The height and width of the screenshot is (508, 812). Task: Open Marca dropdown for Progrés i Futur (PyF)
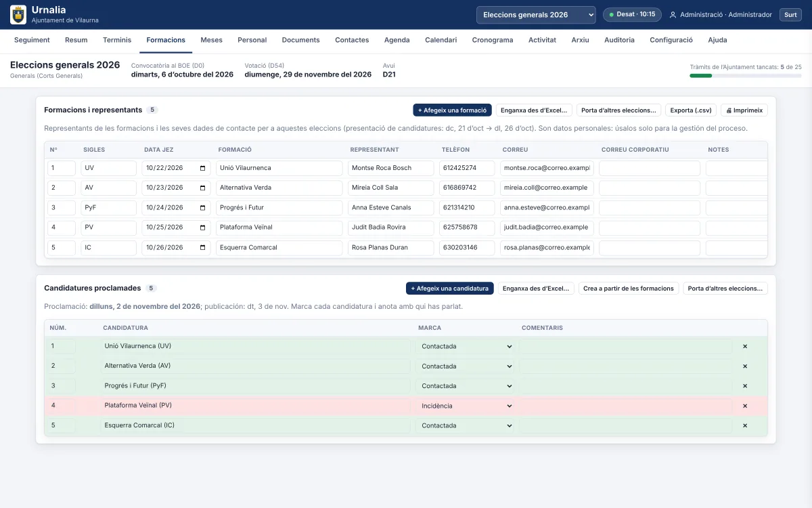[467, 386]
